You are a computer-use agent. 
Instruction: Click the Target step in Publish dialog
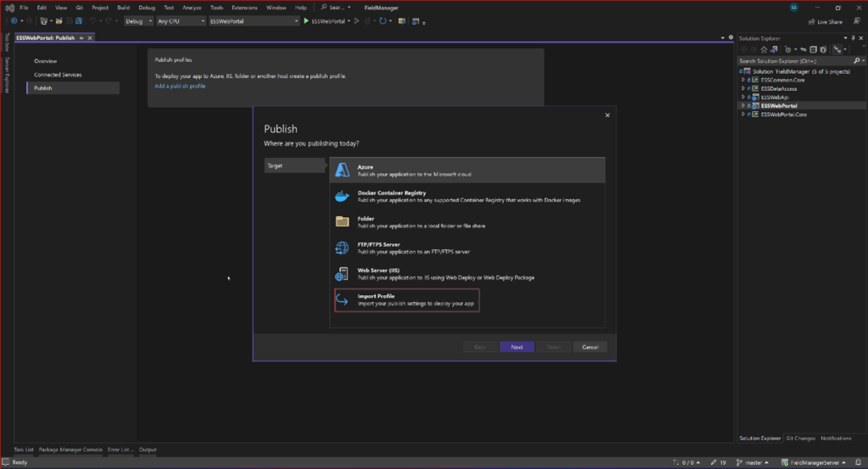point(294,165)
